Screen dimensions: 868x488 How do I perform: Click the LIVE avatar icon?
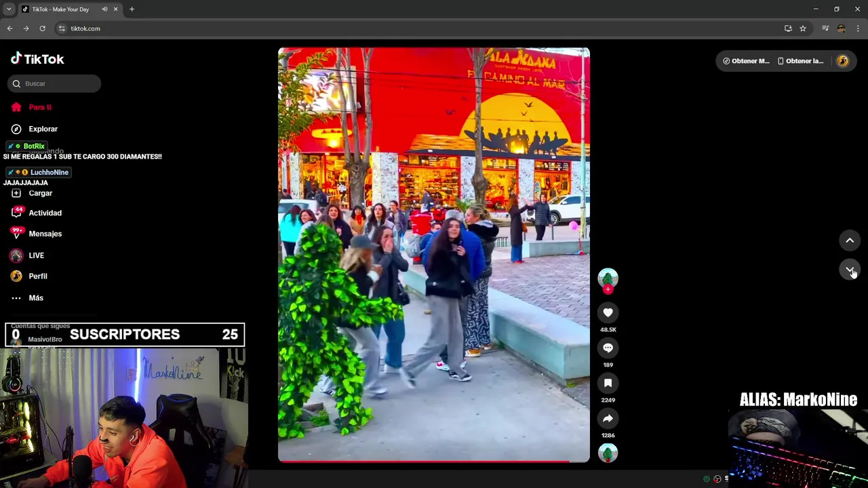click(16, 256)
